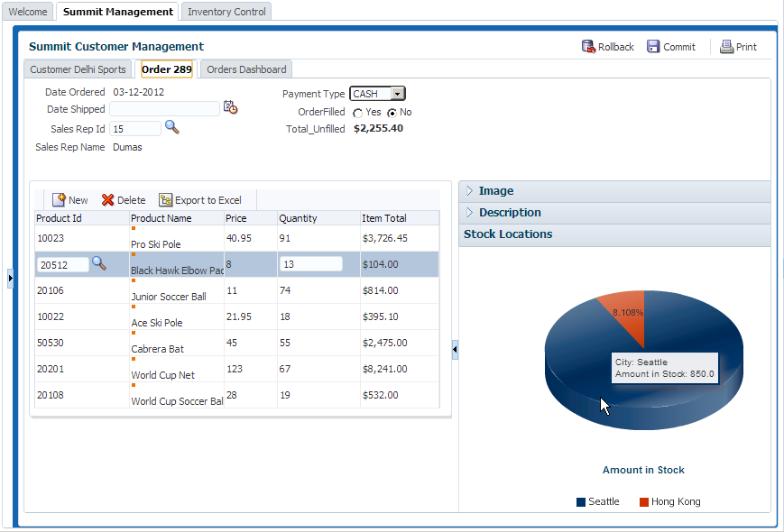Select the Order 289 tab
This screenshot has width=784, height=532.
point(167,69)
